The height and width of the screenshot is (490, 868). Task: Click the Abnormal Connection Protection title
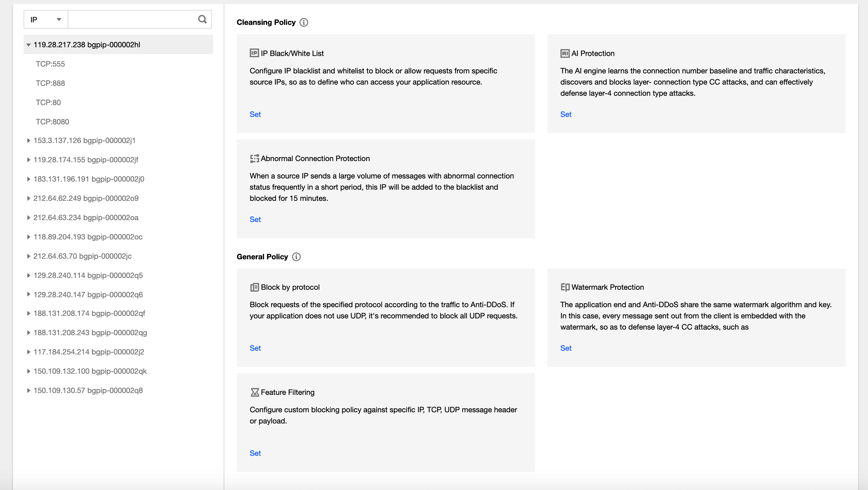315,159
